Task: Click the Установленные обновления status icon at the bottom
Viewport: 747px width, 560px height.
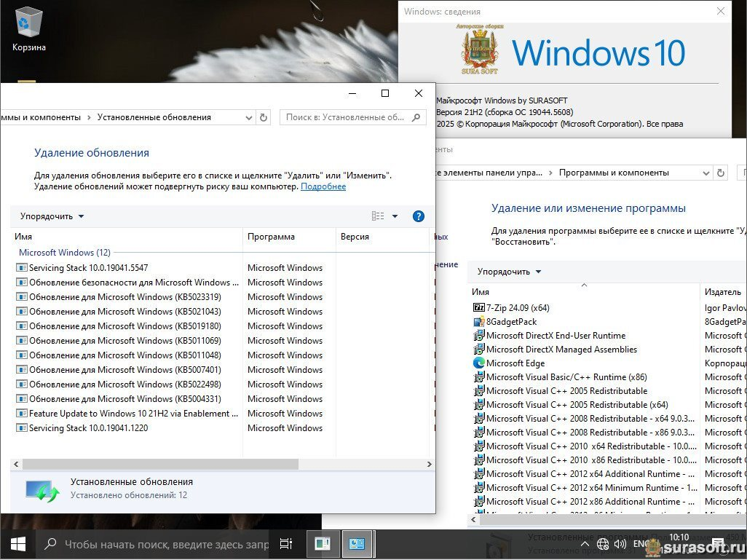Action: pyautogui.click(x=42, y=491)
